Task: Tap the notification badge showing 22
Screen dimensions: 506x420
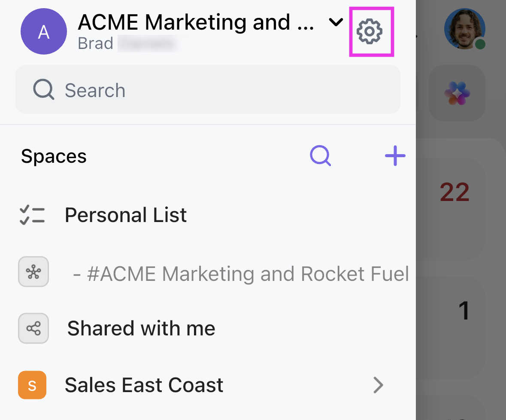Action: tap(454, 192)
